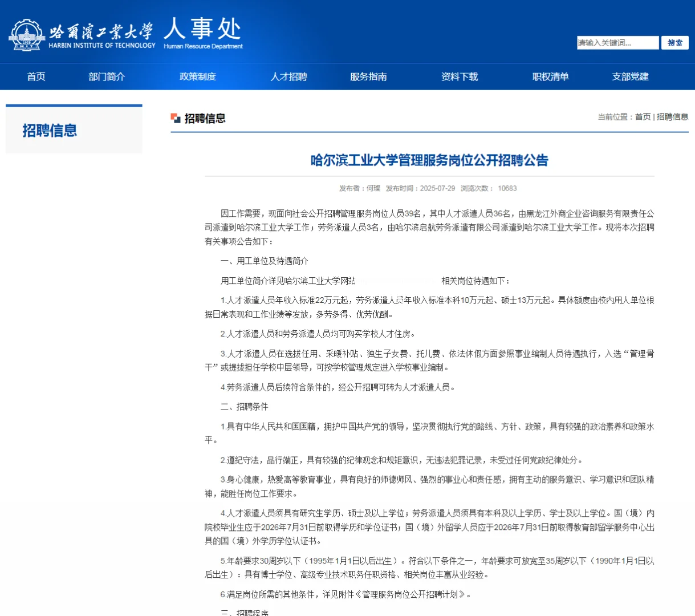Image resolution: width=695 pixels, height=616 pixels.
Task: Click the Harbin Institute of Technology logo emblem
Action: (27, 35)
